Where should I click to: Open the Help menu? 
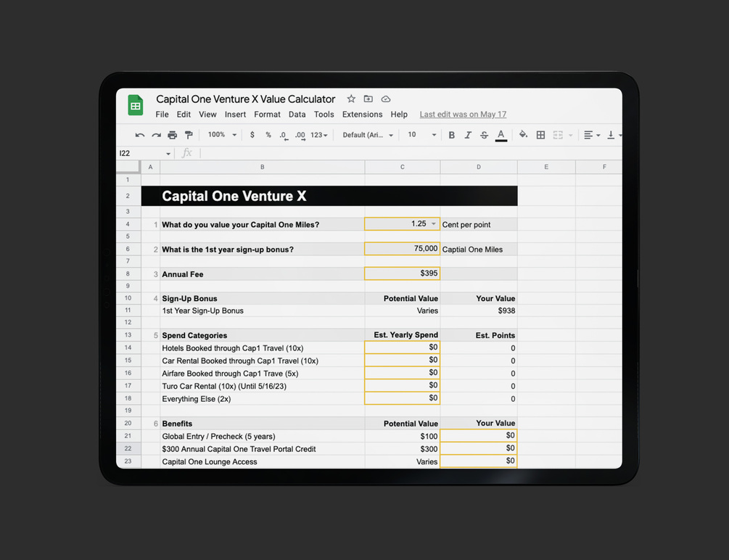(399, 115)
